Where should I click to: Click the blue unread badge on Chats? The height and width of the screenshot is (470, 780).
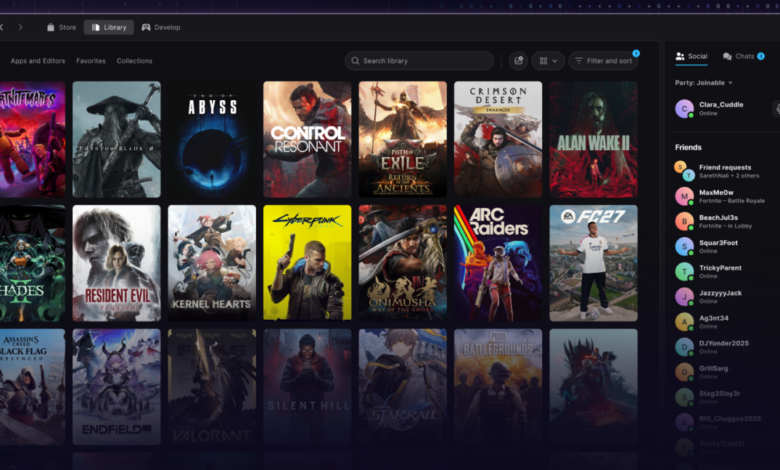(761, 56)
